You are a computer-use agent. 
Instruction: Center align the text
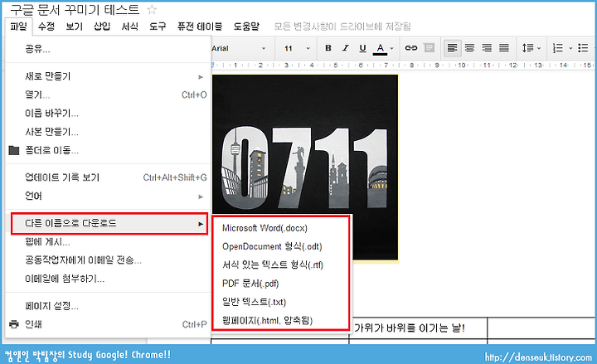[x=470, y=48]
